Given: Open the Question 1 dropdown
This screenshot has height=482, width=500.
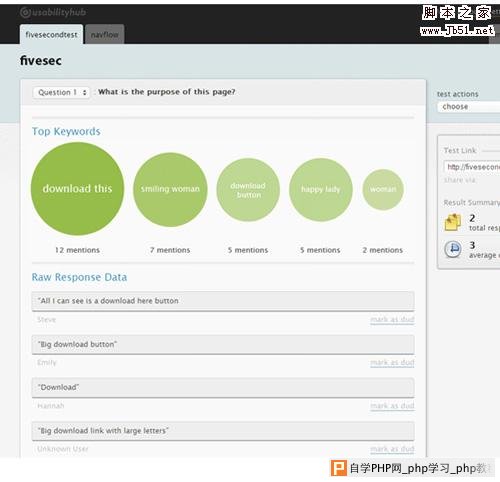Looking at the screenshot, I should (x=61, y=92).
